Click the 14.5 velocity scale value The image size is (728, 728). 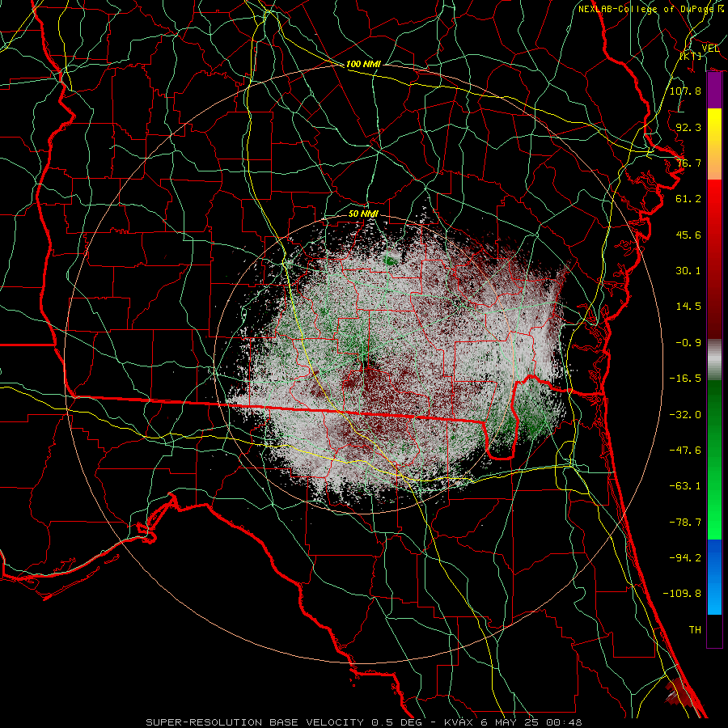(x=688, y=307)
